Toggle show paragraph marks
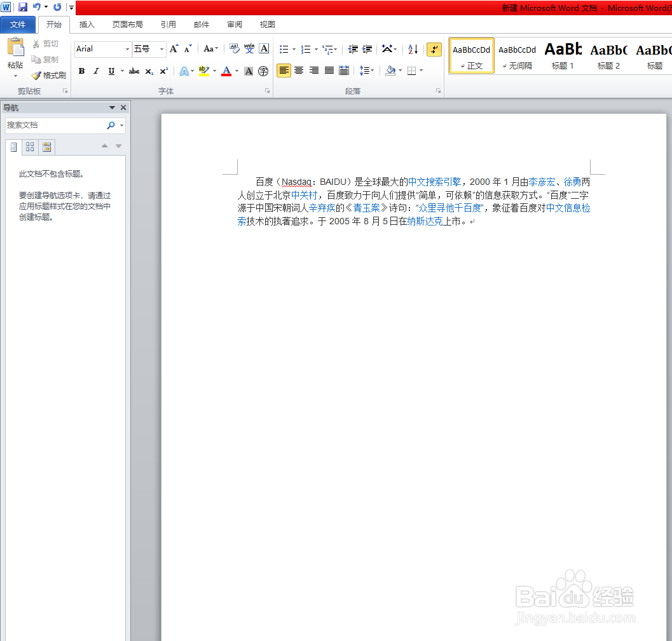 (x=434, y=50)
